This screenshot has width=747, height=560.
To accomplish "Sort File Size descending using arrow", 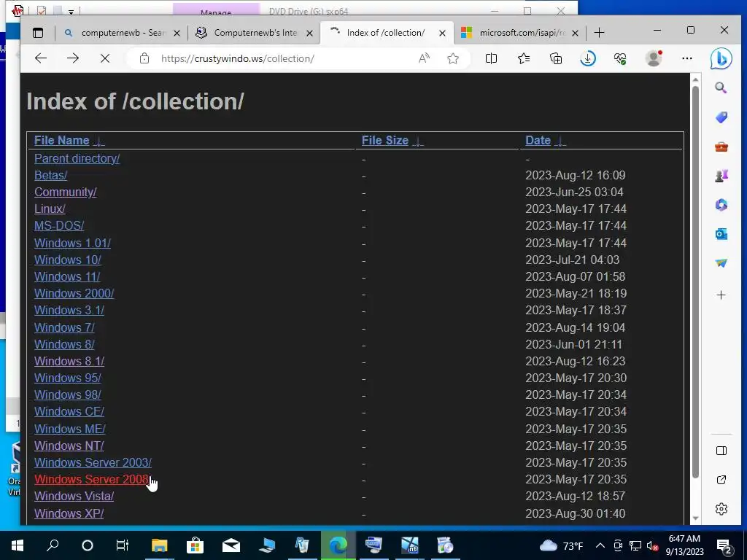I will click(x=418, y=141).
